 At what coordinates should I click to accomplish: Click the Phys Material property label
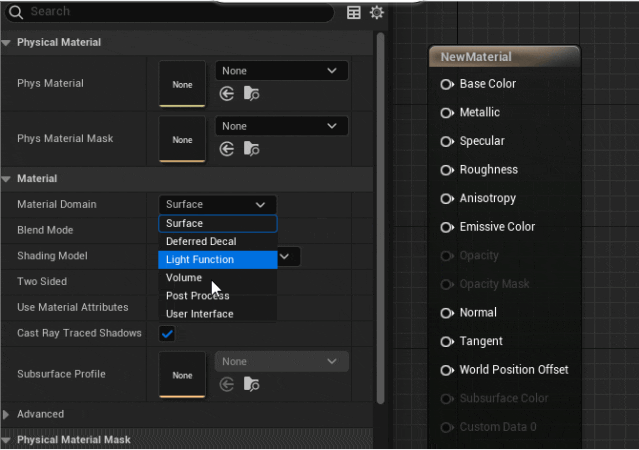(50, 83)
